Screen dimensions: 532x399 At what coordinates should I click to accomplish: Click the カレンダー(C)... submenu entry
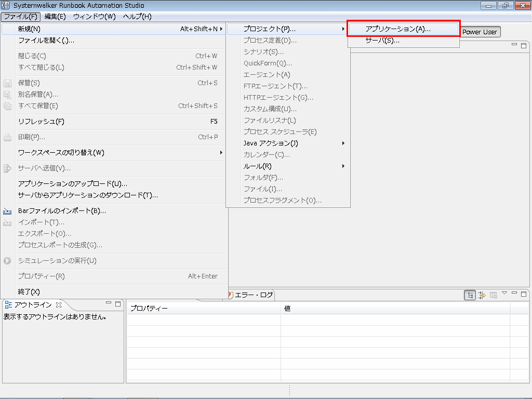pos(288,155)
